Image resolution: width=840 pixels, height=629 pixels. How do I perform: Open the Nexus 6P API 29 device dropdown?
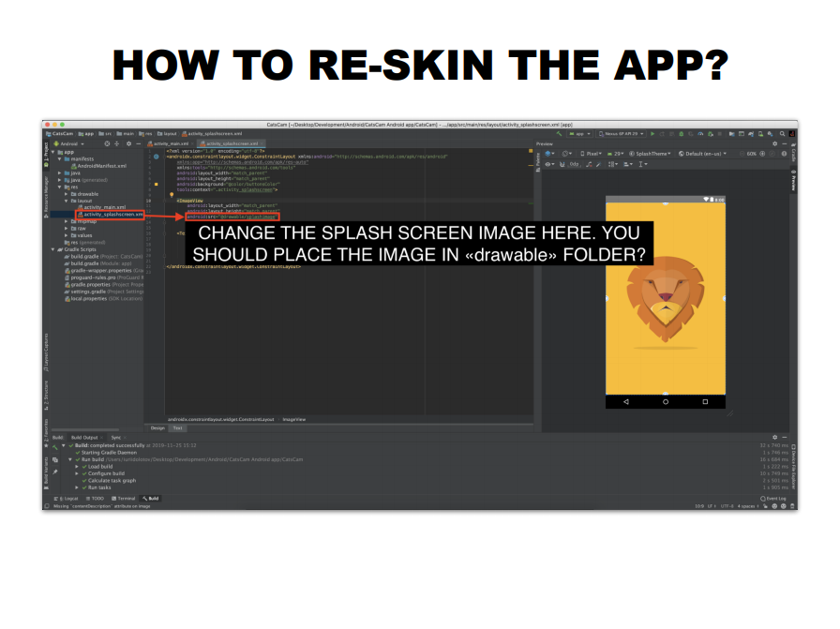(621, 134)
